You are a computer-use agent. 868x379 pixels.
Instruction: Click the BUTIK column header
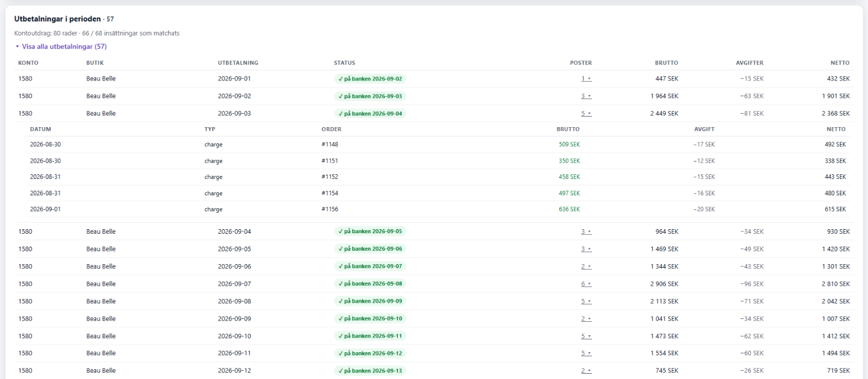point(95,63)
